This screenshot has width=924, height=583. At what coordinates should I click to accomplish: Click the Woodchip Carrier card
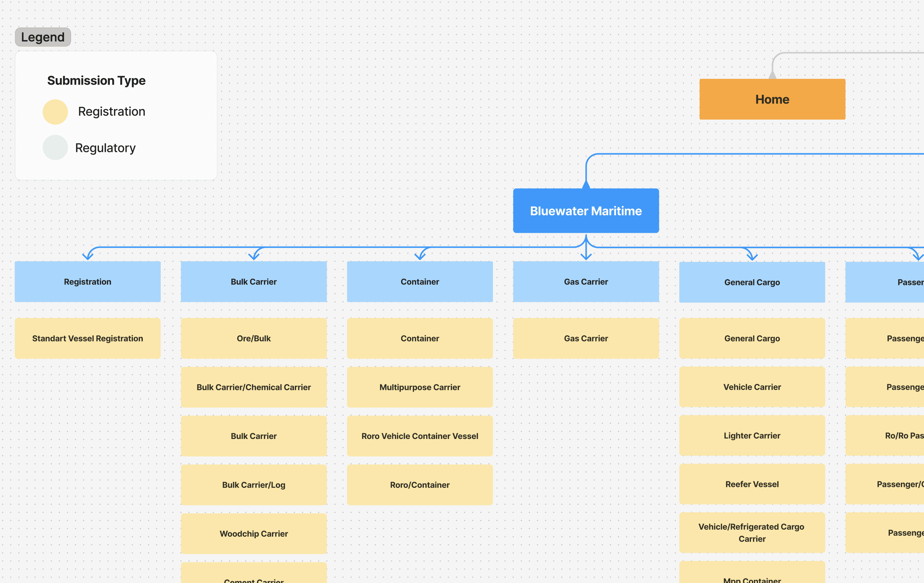pyautogui.click(x=254, y=533)
